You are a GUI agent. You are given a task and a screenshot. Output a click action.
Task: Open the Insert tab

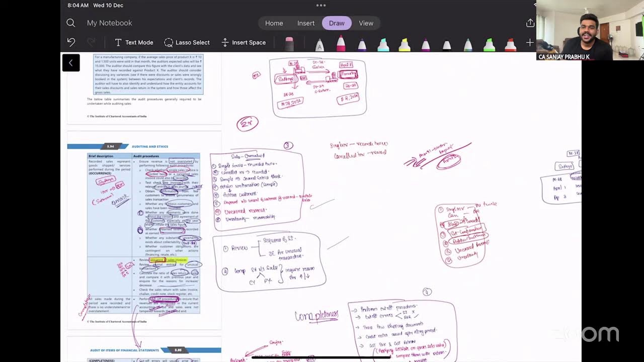tap(306, 23)
